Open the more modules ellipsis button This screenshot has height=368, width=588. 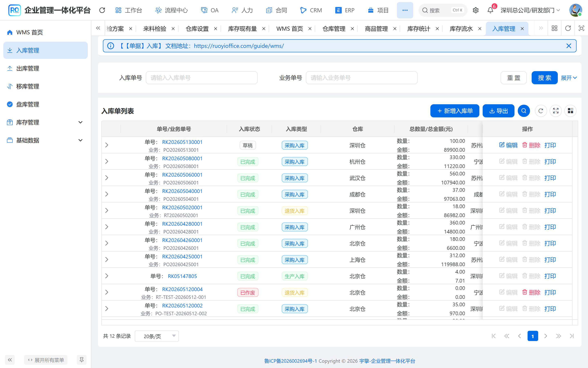pos(405,10)
